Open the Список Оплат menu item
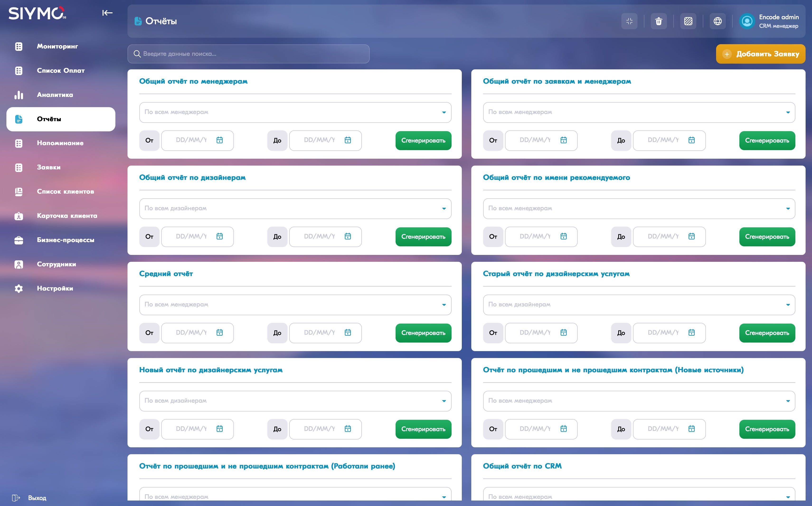This screenshot has height=506, width=812. (61, 71)
